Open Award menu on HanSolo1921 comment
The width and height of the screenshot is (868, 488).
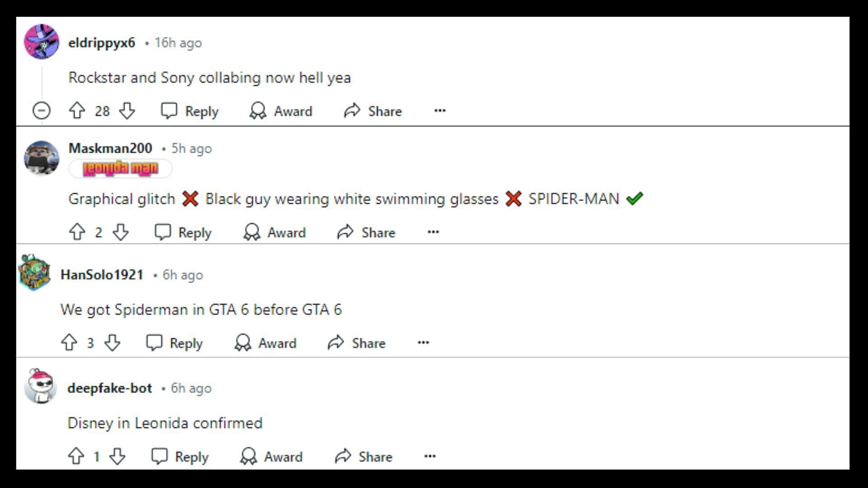pyautogui.click(x=268, y=343)
